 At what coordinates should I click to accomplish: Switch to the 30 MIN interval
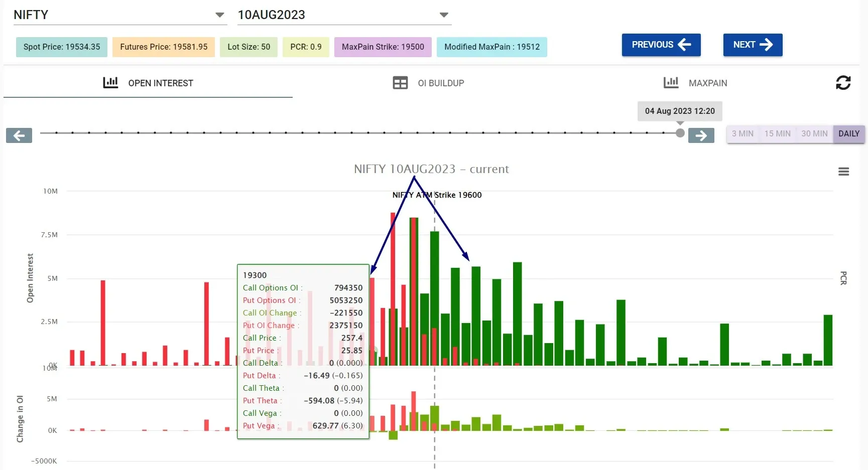coord(814,134)
